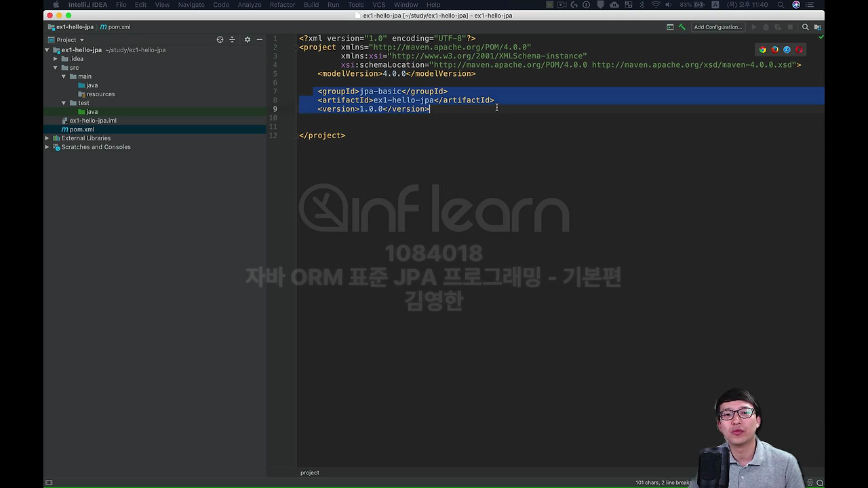Open the Project Structure icon in toolbar
The width and height of the screenshot is (868, 488).
coord(817,27)
